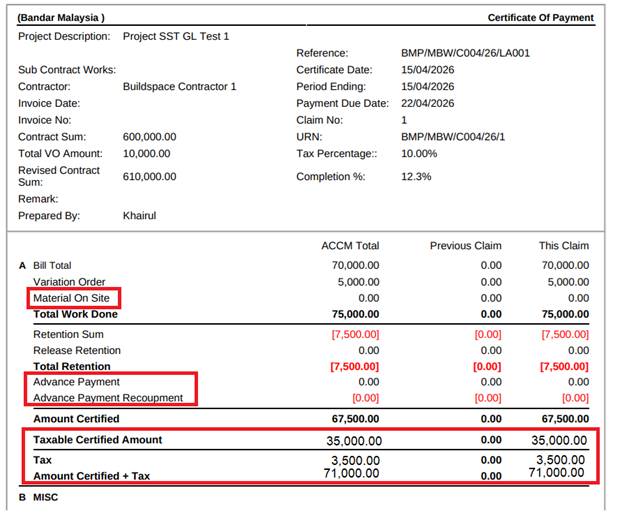Click the 'MISC' section B label

click(45, 497)
